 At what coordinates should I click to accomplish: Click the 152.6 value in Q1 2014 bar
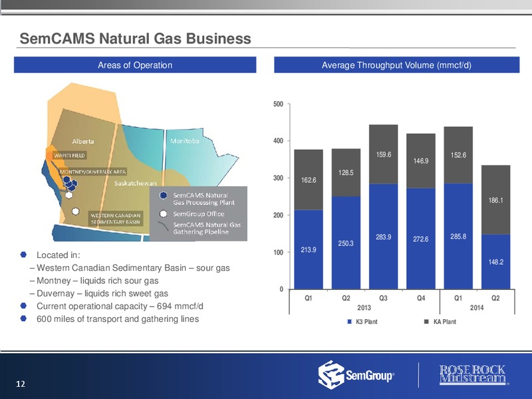point(458,155)
